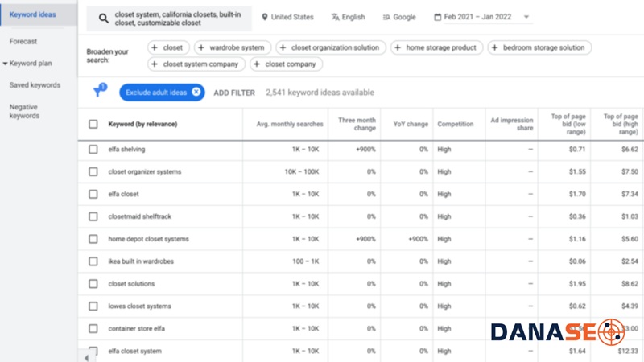This screenshot has width=644, height=362.
Task: Remove the Exclude adult ideas filter
Action: tap(196, 92)
